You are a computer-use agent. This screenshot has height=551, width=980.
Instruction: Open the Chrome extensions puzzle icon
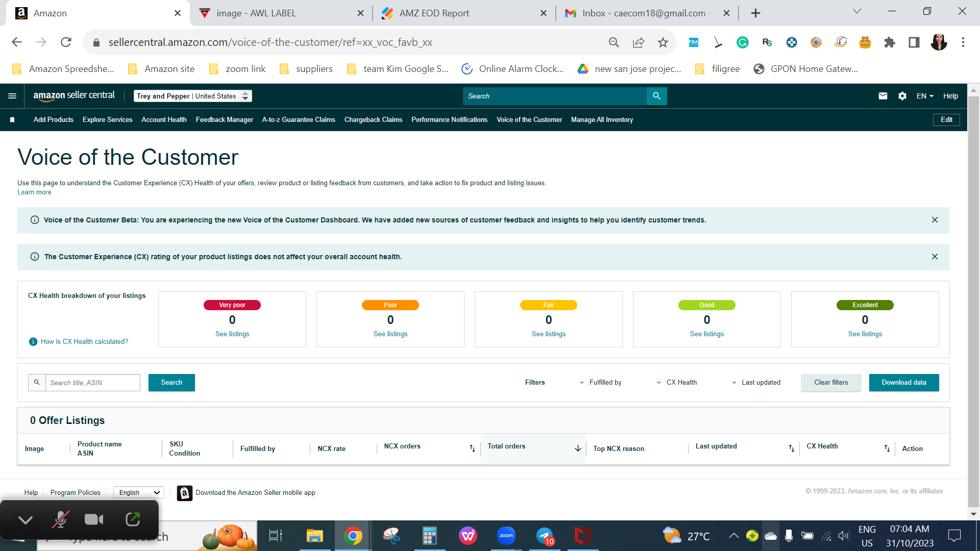pos(890,42)
